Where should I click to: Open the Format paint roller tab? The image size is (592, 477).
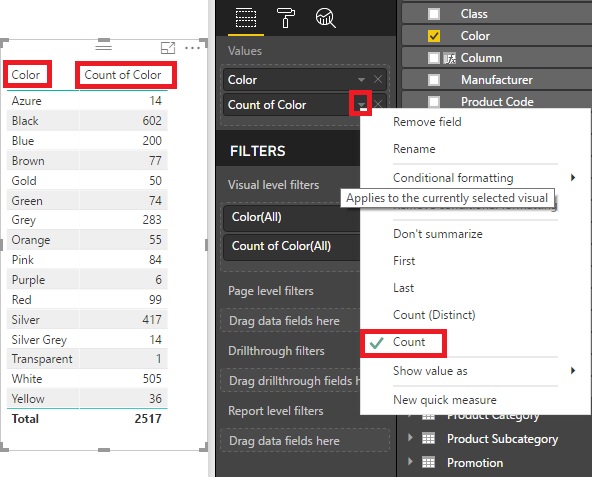click(286, 18)
